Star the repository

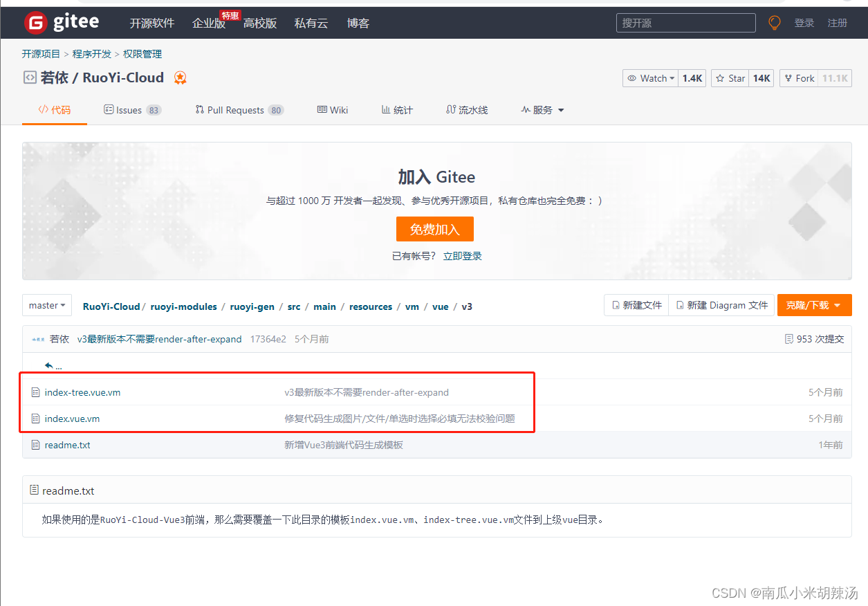(x=730, y=78)
